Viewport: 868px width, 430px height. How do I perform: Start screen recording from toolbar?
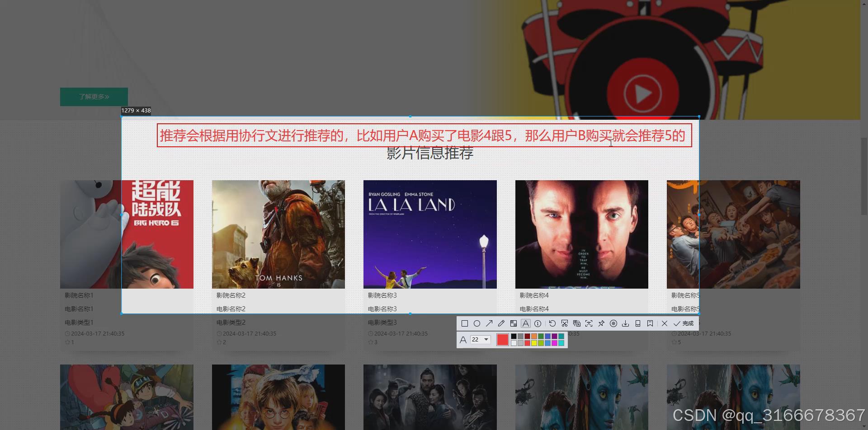pos(613,323)
